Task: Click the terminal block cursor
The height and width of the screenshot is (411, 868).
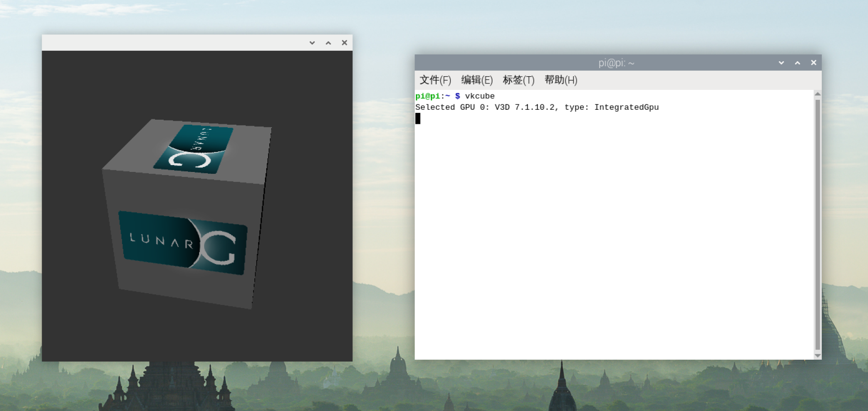Action: coord(418,118)
